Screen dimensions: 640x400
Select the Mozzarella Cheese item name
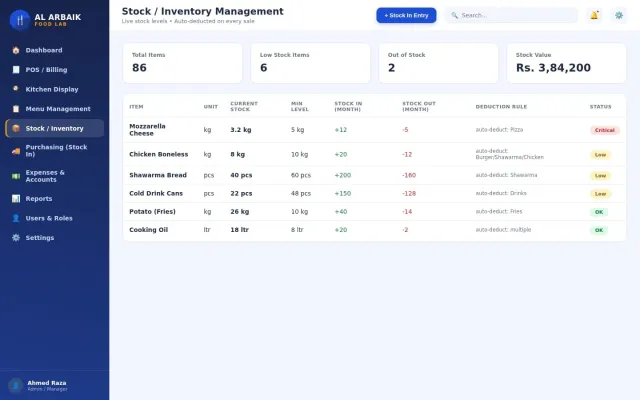point(147,130)
